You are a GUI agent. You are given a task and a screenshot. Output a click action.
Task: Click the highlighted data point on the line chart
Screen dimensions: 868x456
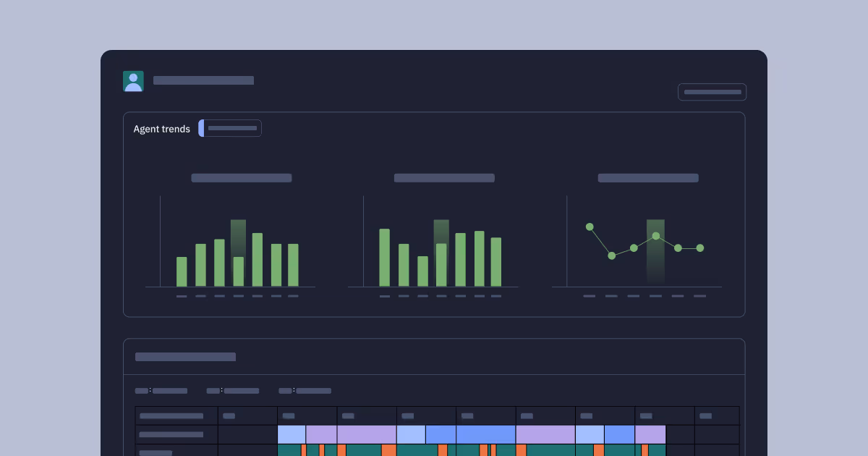(656, 236)
